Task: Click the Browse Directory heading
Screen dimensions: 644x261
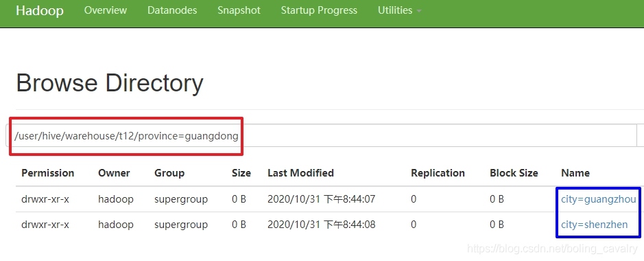Action: (x=110, y=83)
